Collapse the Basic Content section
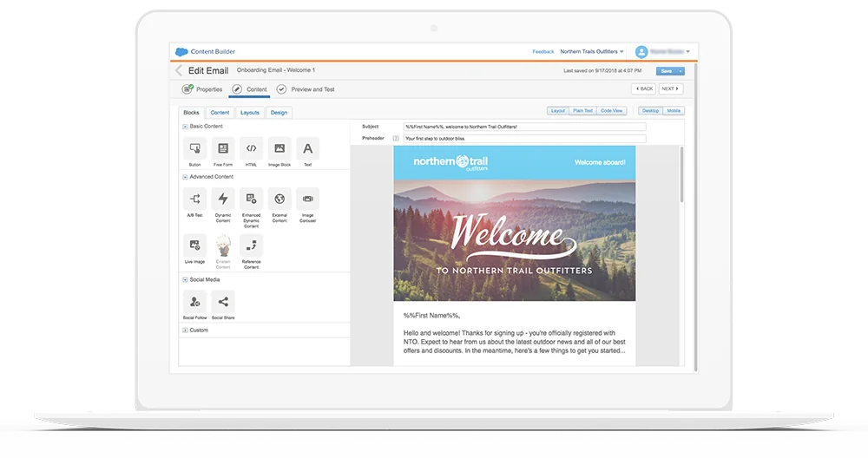 pos(185,127)
